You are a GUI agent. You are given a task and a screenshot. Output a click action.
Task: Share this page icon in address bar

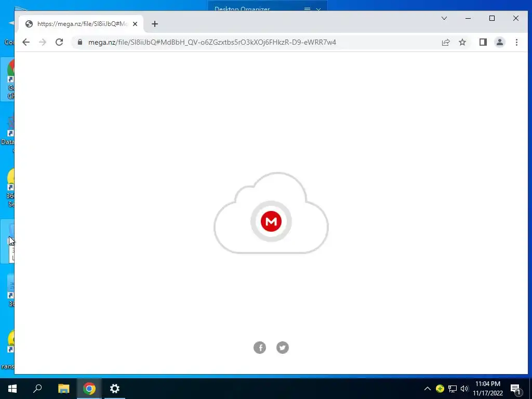click(x=445, y=42)
